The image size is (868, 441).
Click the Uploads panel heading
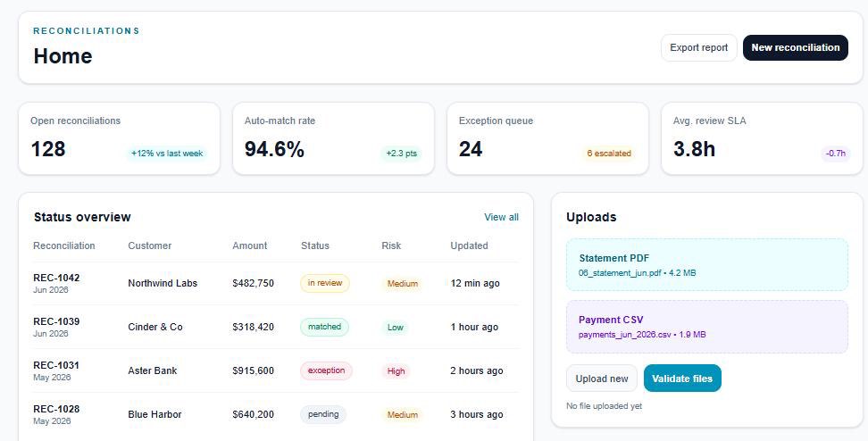pyautogui.click(x=591, y=217)
